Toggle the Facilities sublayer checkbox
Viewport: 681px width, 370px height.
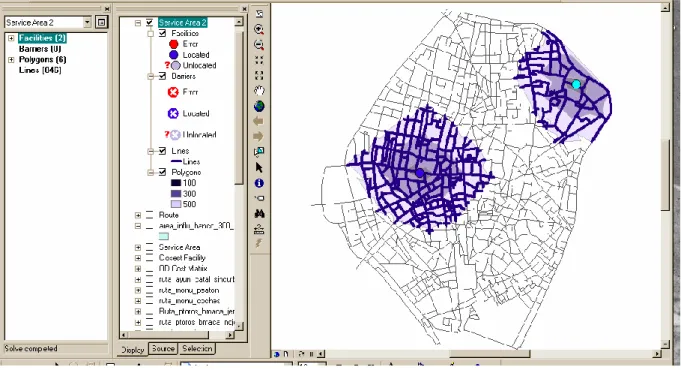(x=162, y=33)
